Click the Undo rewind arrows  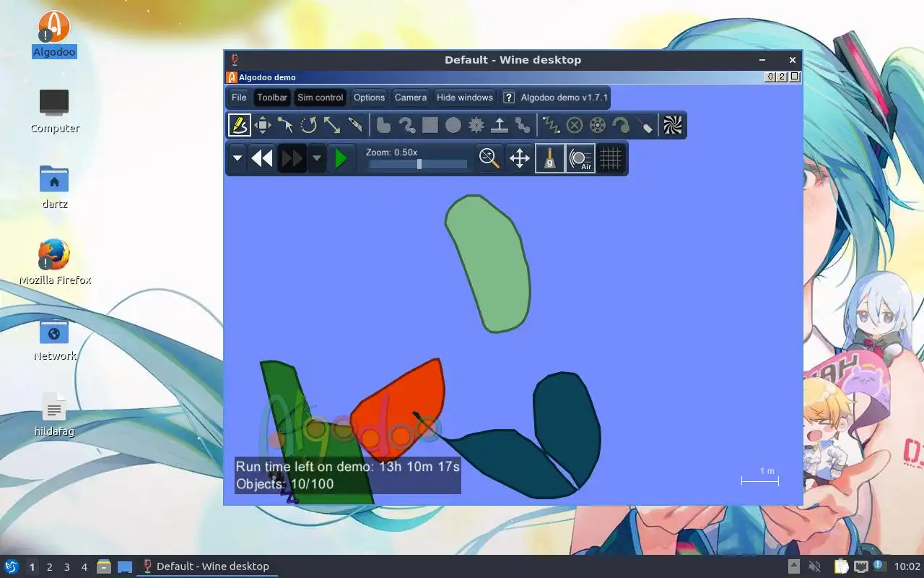point(262,158)
